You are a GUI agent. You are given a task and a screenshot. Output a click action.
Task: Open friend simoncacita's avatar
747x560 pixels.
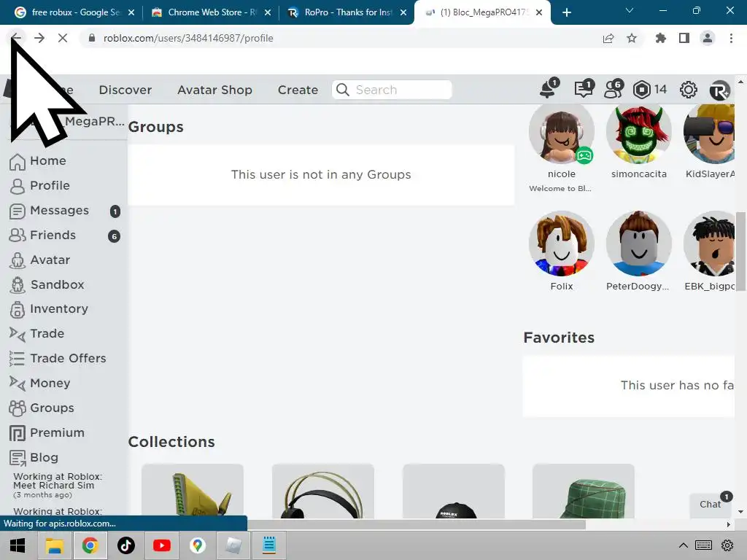pos(639,133)
